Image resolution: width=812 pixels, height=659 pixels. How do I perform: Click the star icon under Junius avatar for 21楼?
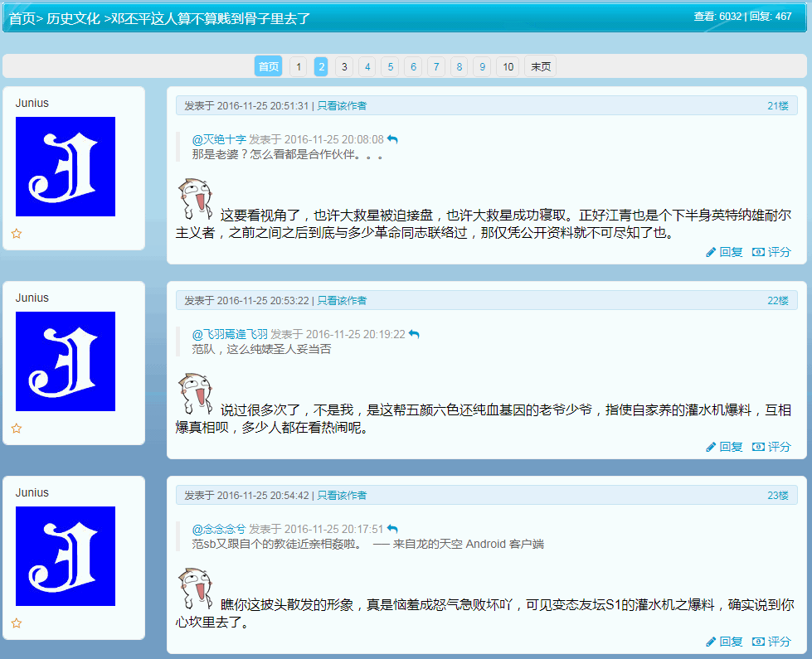point(17,234)
